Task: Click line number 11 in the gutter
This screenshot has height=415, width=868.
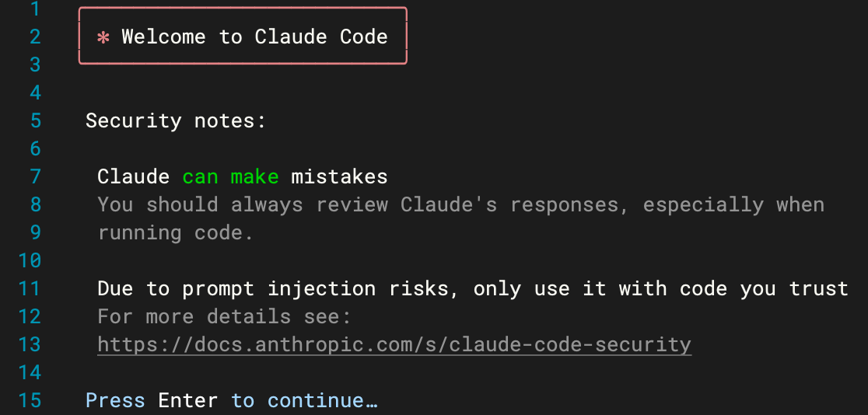Action: tap(29, 288)
